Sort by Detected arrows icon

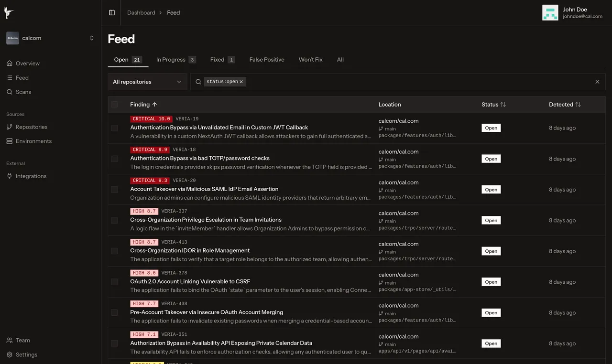tap(578, 105)
